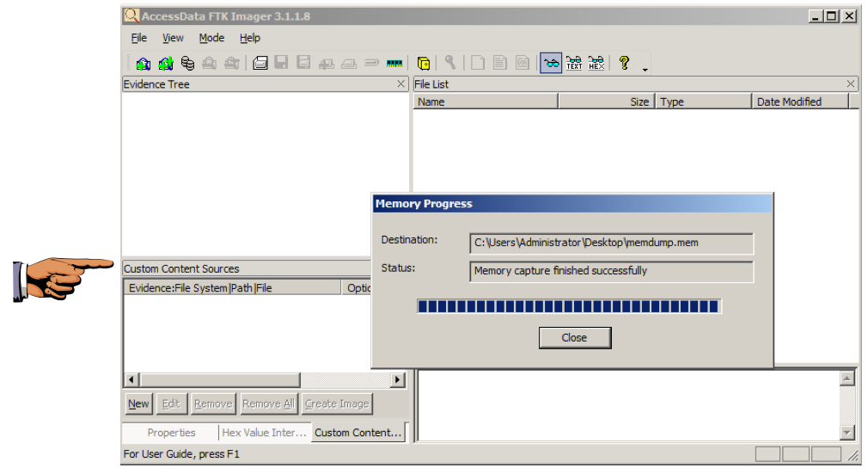The width and height of the screenshot is (868, 474).
Task: Click the 'For User Guide, press F1' status text
Action: pyautogui.click(x=181, y=453)
